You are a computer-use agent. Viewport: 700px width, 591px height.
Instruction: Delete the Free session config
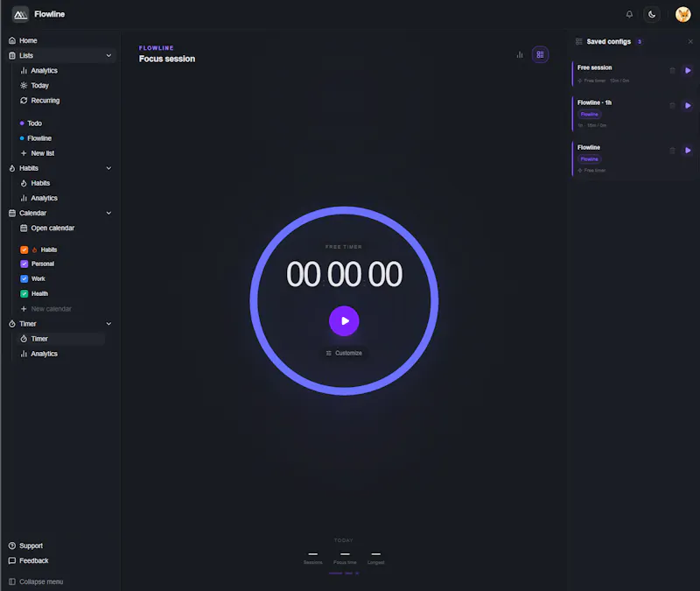[x=672, y=71]
